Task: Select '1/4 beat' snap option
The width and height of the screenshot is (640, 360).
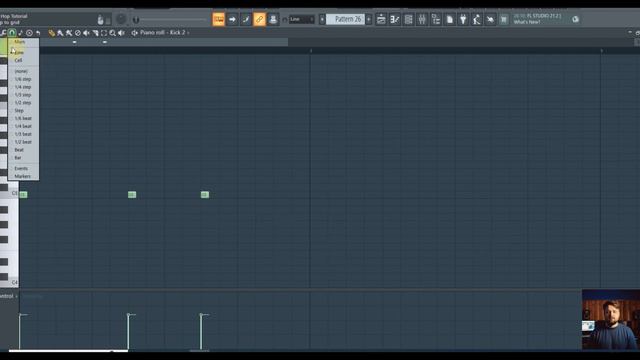Action: [x=23, y=126]
